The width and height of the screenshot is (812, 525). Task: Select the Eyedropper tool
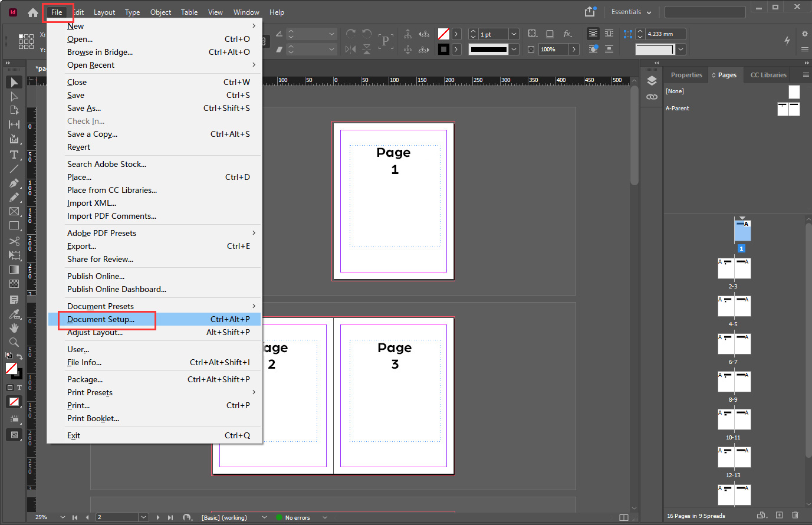14,314
